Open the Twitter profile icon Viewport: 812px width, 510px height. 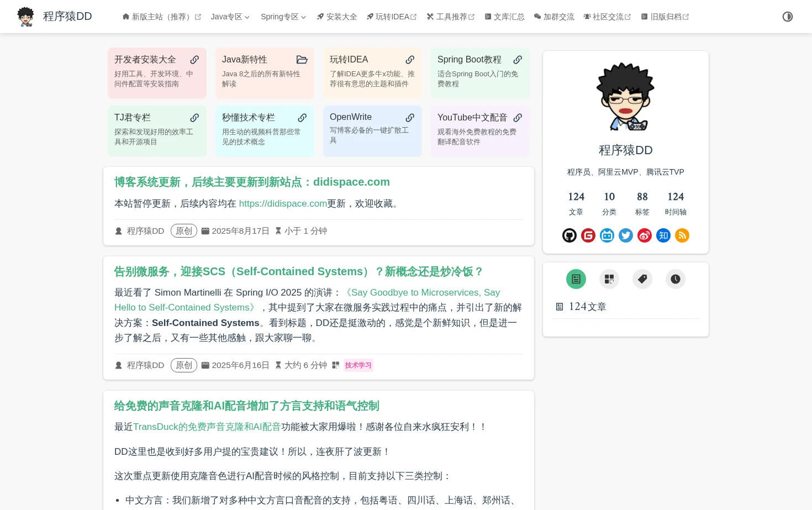point(626,235)
